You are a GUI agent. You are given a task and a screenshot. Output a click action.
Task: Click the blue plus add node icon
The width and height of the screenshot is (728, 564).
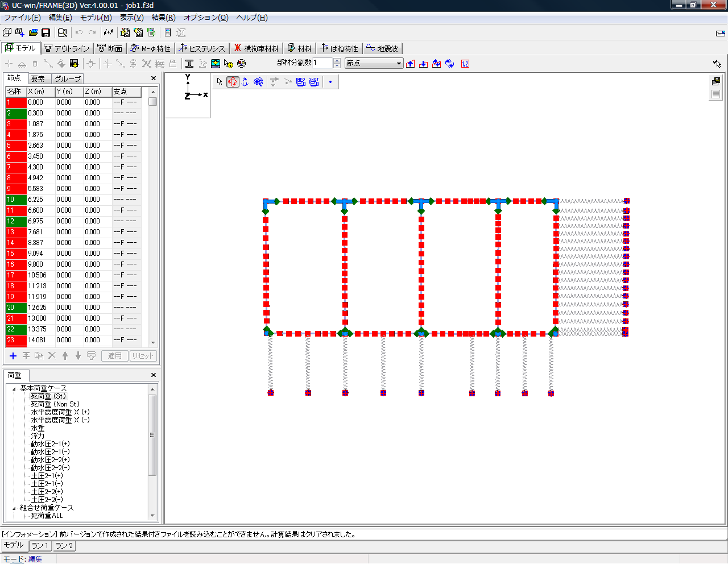click(x=13, y=356)
